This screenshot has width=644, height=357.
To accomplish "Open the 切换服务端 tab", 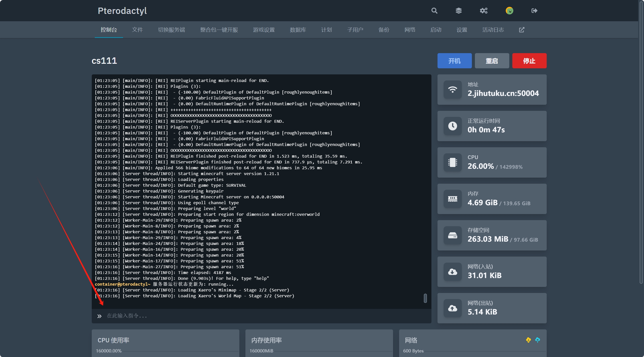I will tap(171, 30).
